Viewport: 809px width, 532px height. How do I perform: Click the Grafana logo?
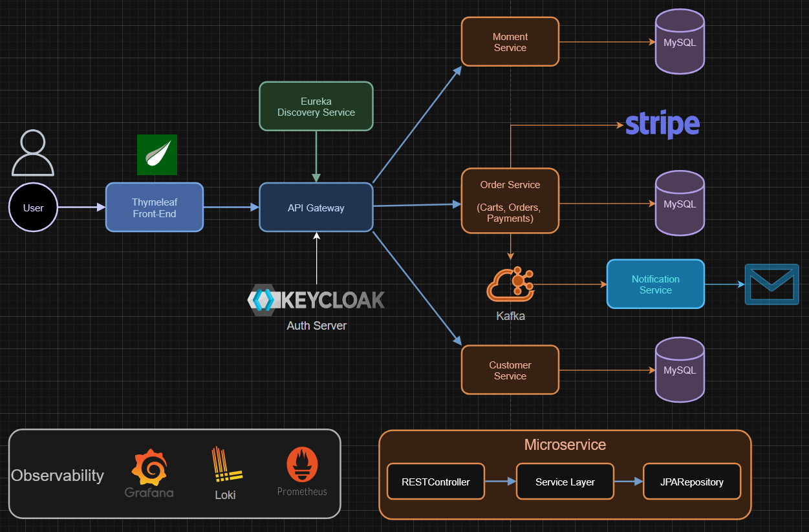[x=149, y=473]
